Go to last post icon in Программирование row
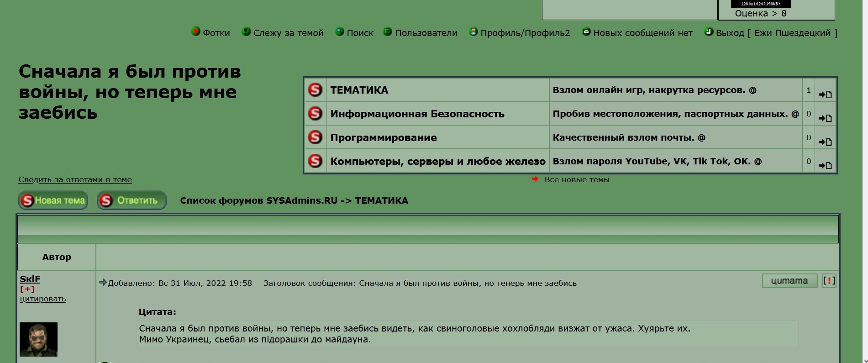The height and width of the screenshot is (363, 868). tap(825, 142)
